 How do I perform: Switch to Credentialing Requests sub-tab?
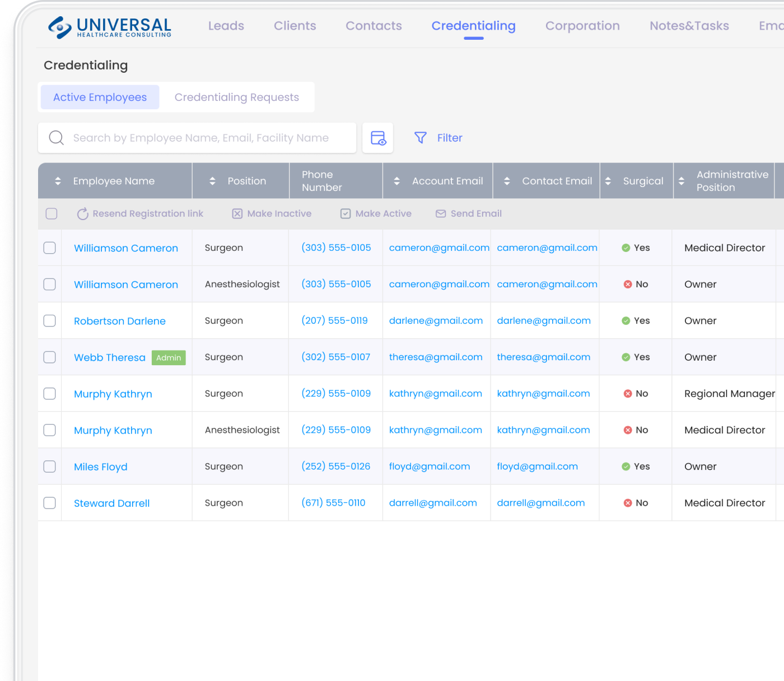(237, 97)
